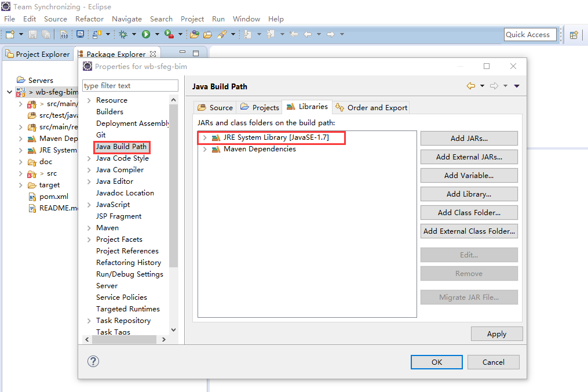This screenshot has width=588, height=392.
Task: Click the Search flashlight icon
Action: (222, 35)
